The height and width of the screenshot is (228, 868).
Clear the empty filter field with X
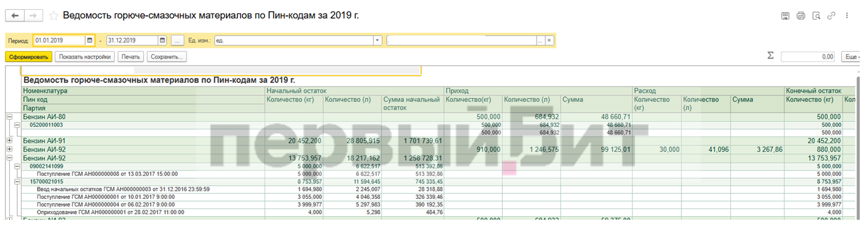(549, 41)
